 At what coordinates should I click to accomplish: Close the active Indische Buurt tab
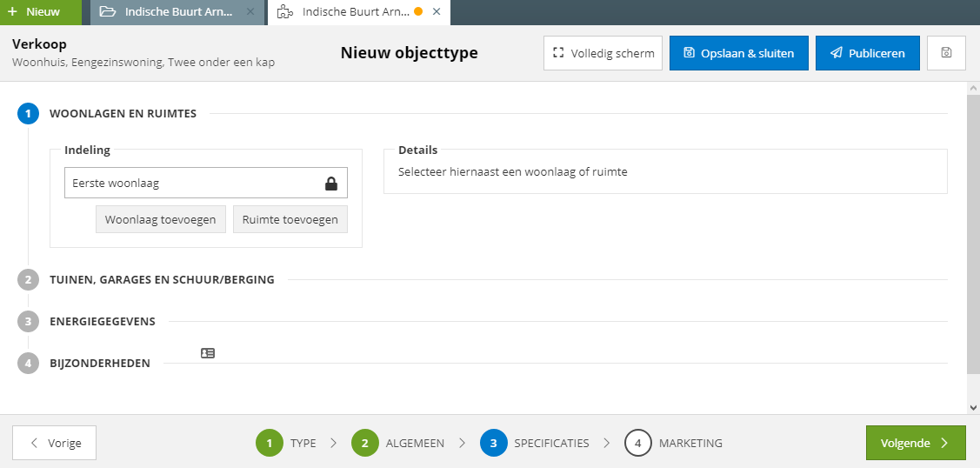tap(437, 12)
